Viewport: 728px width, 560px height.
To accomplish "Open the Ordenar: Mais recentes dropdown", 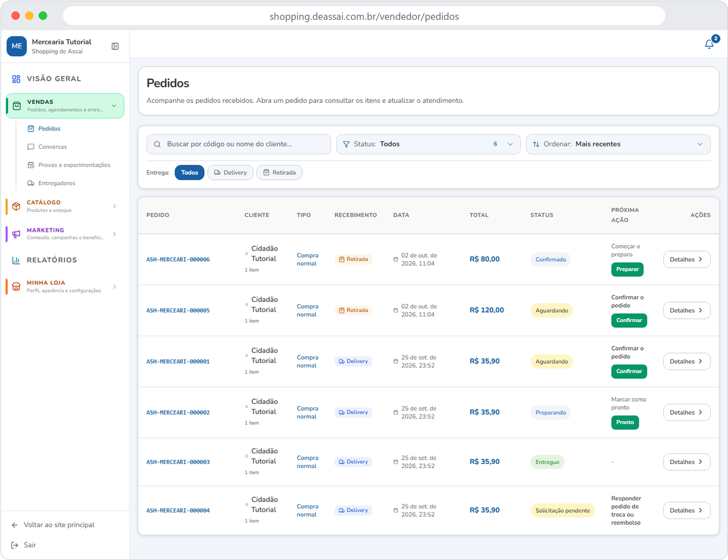I will pyautogui.click(x=618, y=144).
